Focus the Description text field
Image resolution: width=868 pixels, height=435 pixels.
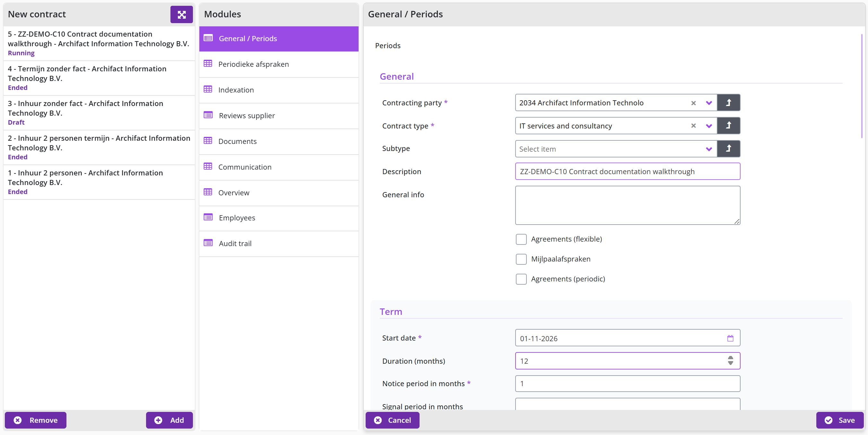pyautogui.click(x=628, y=171)
